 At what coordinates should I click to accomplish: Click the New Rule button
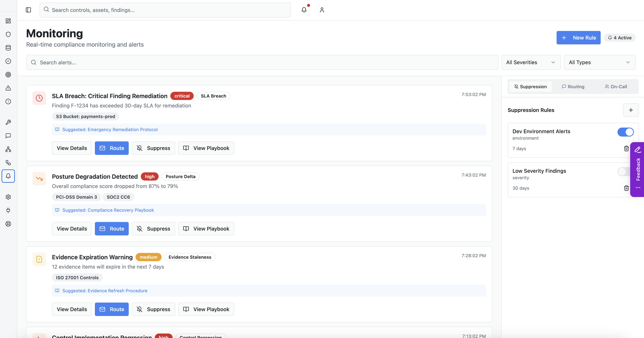(x=578, y=38)
